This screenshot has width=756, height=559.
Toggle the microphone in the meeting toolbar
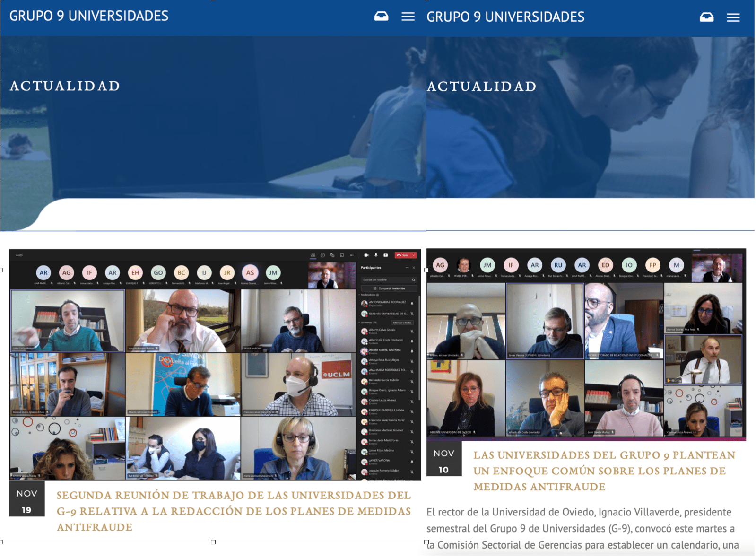click(x=376, y=255)
